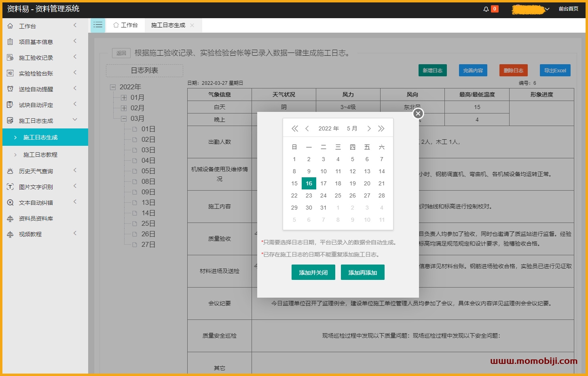Click the 2022 年 year label in calendar
The width and height of the screenshot is (588, 376).
click(329, 128)
